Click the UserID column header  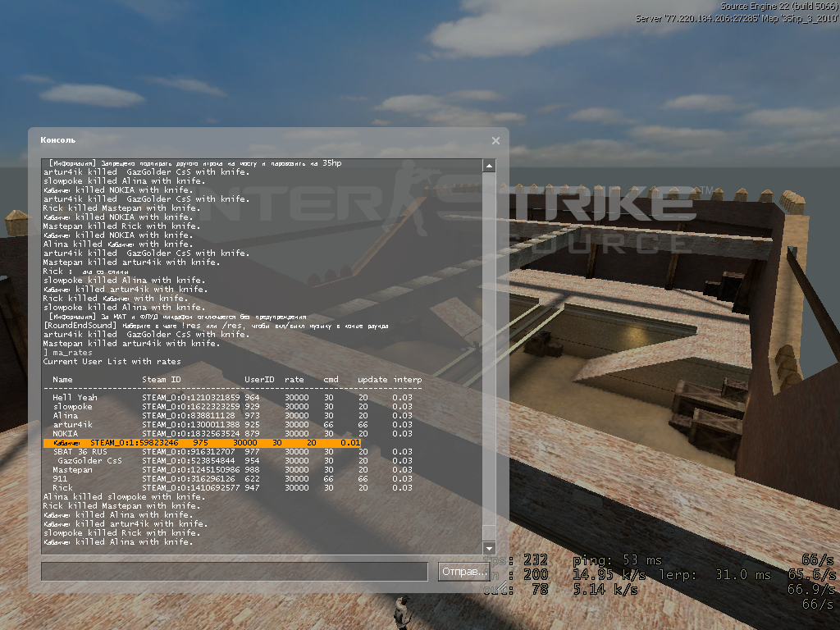tap(259, 379)
